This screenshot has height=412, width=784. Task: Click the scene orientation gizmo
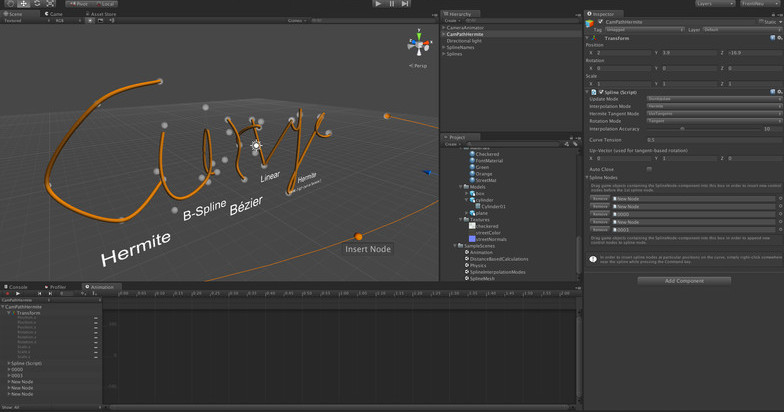pyautogui.click(x=417, y=44)
